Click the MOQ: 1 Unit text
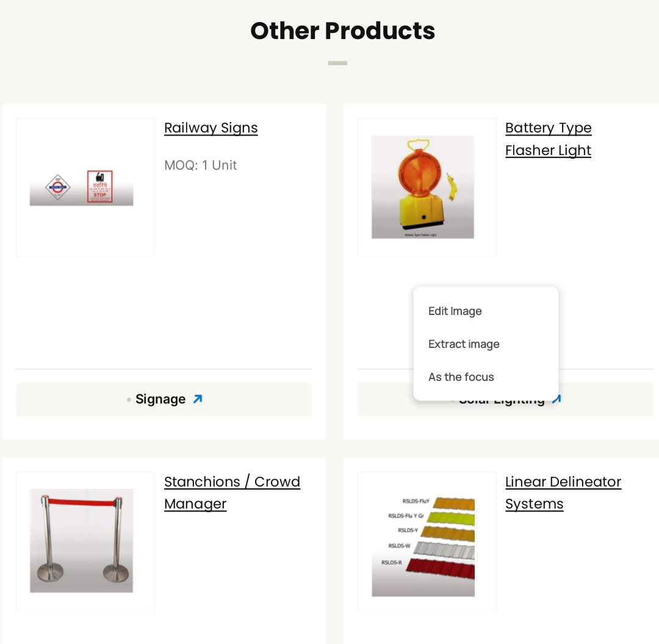The width and height of the screenshot is (659, 644). pyautogui.click(x=201, y=165)
